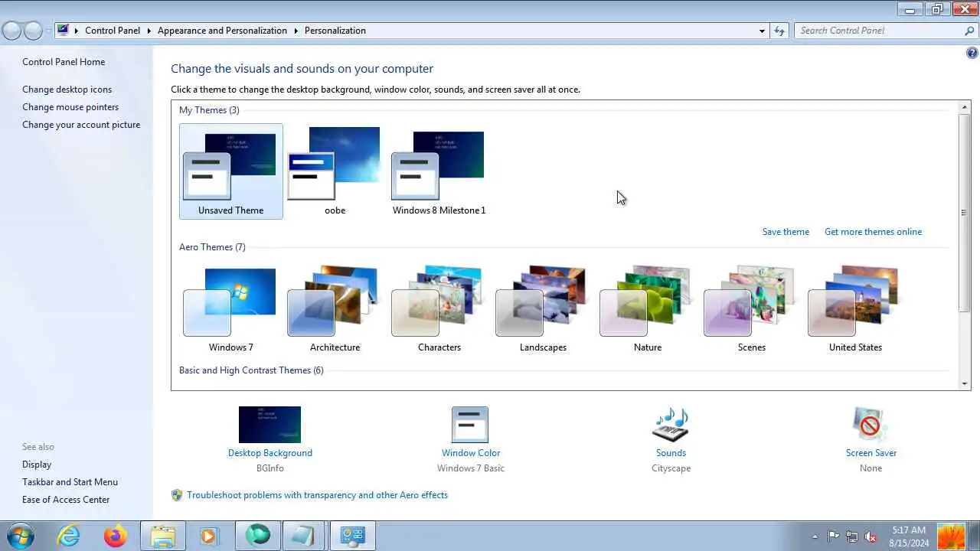Click theme list scroll up arrow

pyautogui.click(x=965, y=107)
